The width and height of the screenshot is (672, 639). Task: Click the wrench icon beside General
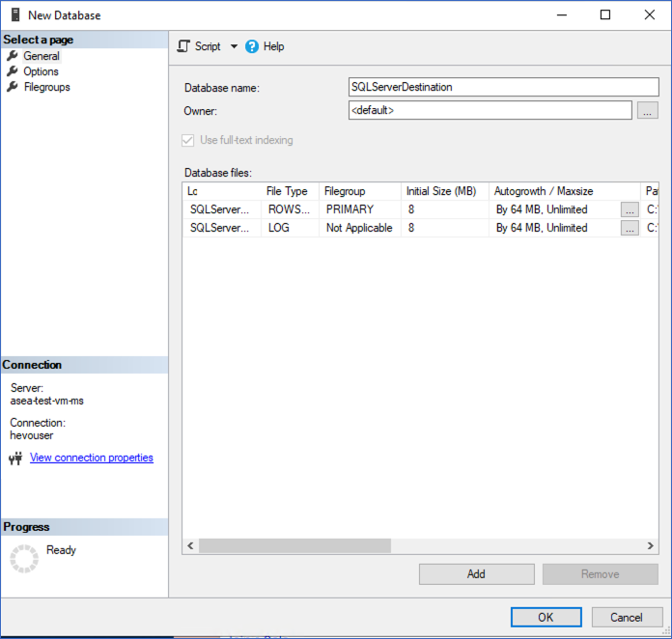click(x=13, y=55)
